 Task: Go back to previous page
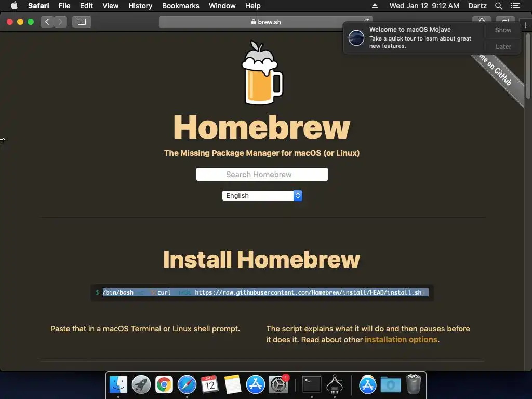coord(47,22)
